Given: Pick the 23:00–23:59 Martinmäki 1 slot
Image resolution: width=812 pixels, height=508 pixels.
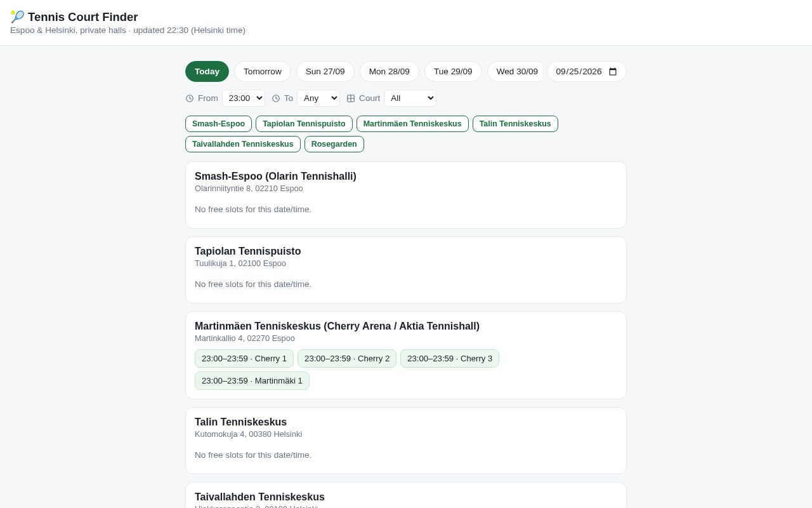Looking at the screenshot, I should (x=252, y=381).
